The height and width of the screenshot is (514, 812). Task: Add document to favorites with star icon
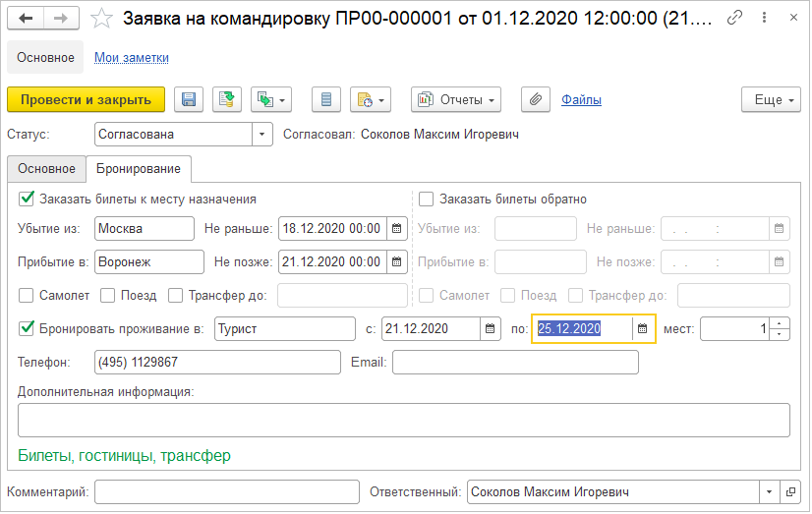tap(101, 19)
